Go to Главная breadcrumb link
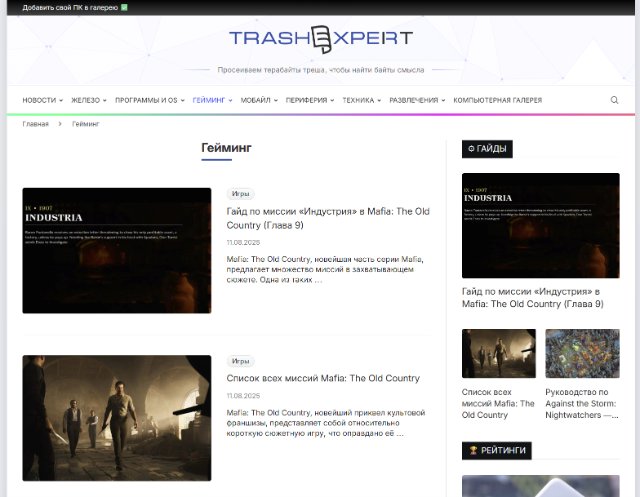Viewport: 640px width, 497px height. click(x=36, y=124)
